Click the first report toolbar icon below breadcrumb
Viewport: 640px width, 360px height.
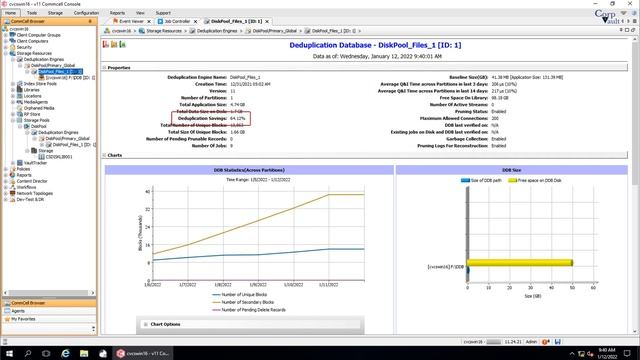pos(106,44)
